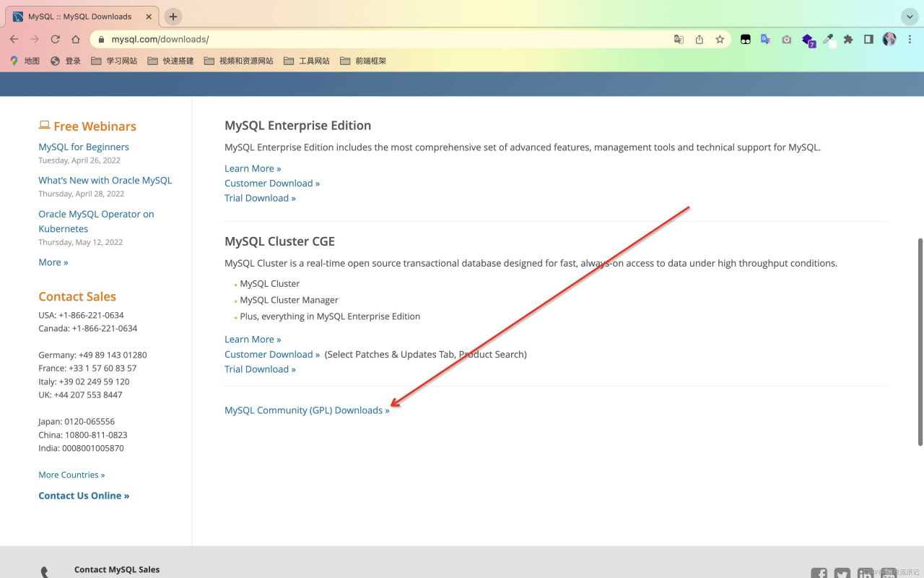Click the padlock site info icon
Image resolution: width=924 pixels, height=578 pixels.
(101, 40)
